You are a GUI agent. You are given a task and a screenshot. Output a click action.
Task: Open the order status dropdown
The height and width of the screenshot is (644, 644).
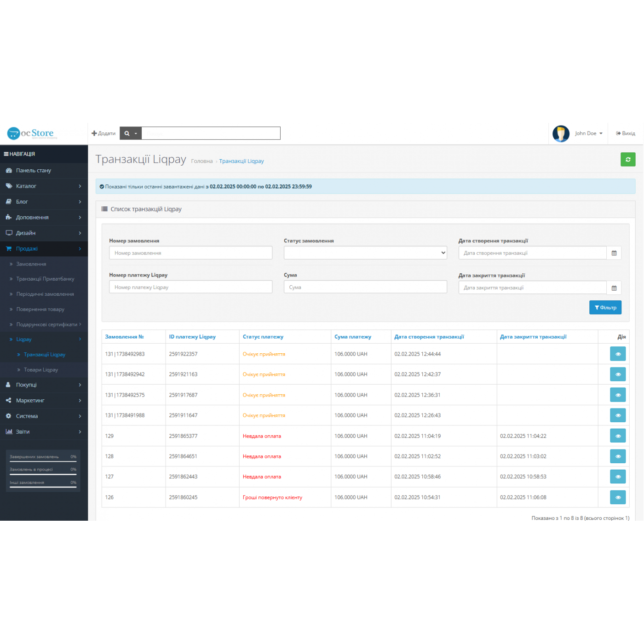pos(365,253)
